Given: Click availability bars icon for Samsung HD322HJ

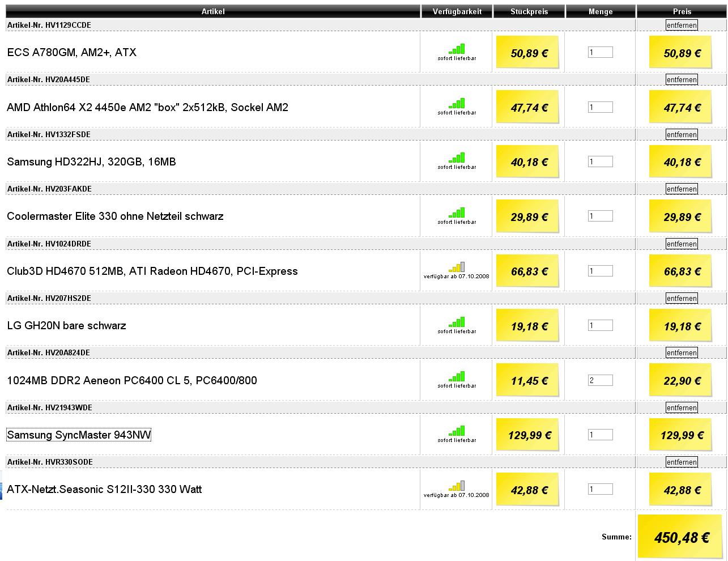Looking at the screenshot, I should pos(457,158).
